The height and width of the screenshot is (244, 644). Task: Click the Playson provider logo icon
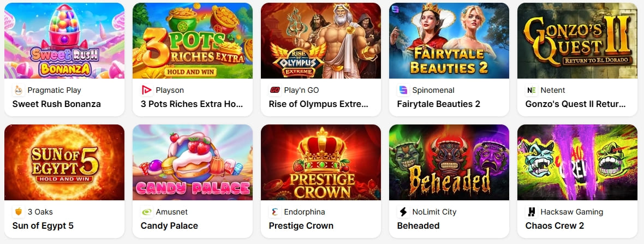click(146, 90)
